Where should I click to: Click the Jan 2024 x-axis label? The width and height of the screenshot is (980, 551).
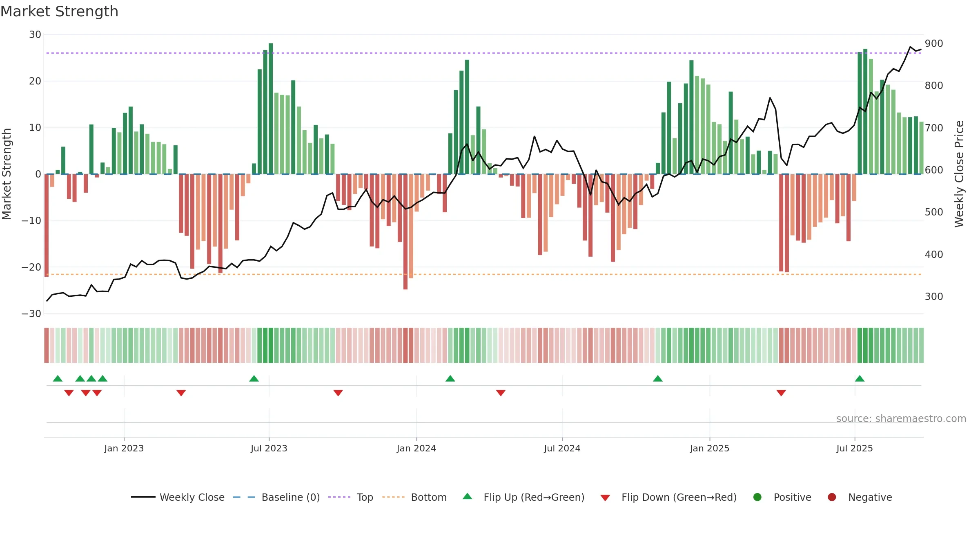416,448
